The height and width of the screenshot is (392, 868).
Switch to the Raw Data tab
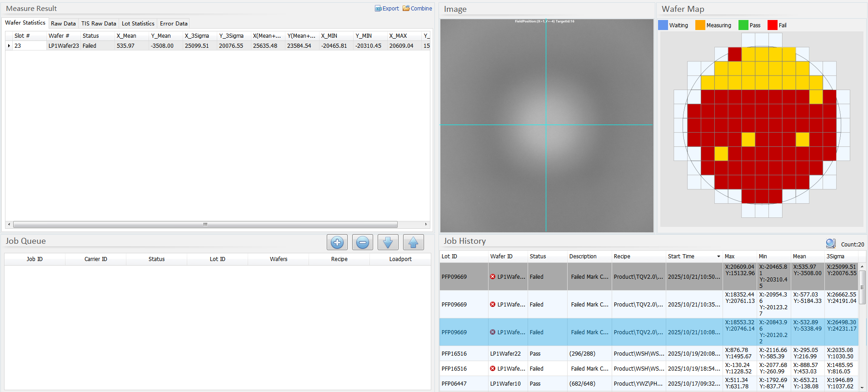[x=63, y=24]
